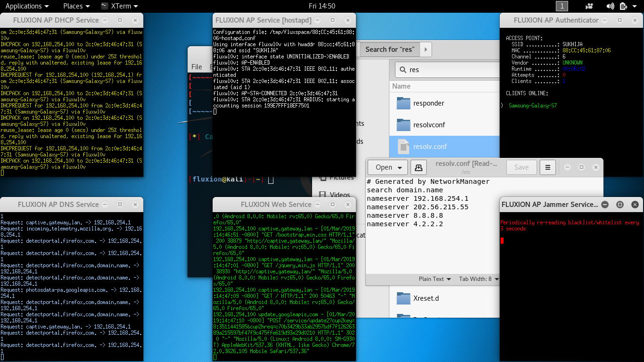Focus the FLUXION Web Service title bar

tap(276, 205)
